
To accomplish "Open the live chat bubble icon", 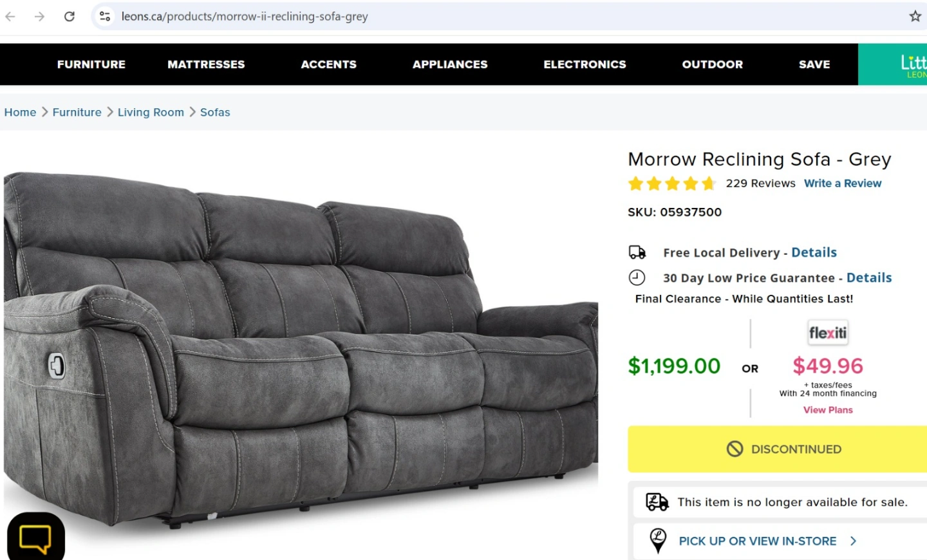I will [36, 537].
